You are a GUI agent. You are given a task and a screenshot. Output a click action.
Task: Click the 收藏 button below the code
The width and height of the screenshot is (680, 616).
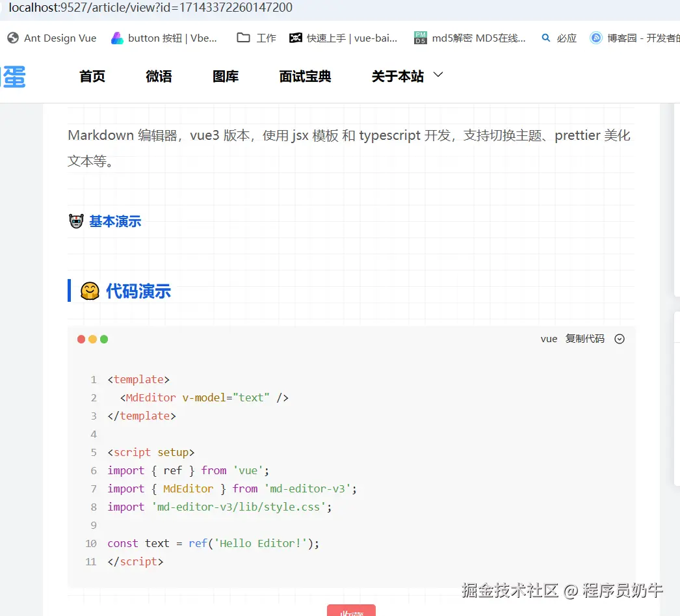pyautogui.click(x=351, y=611)
